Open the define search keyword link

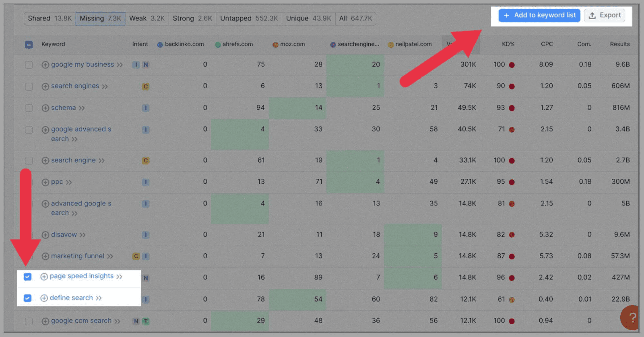71,298
